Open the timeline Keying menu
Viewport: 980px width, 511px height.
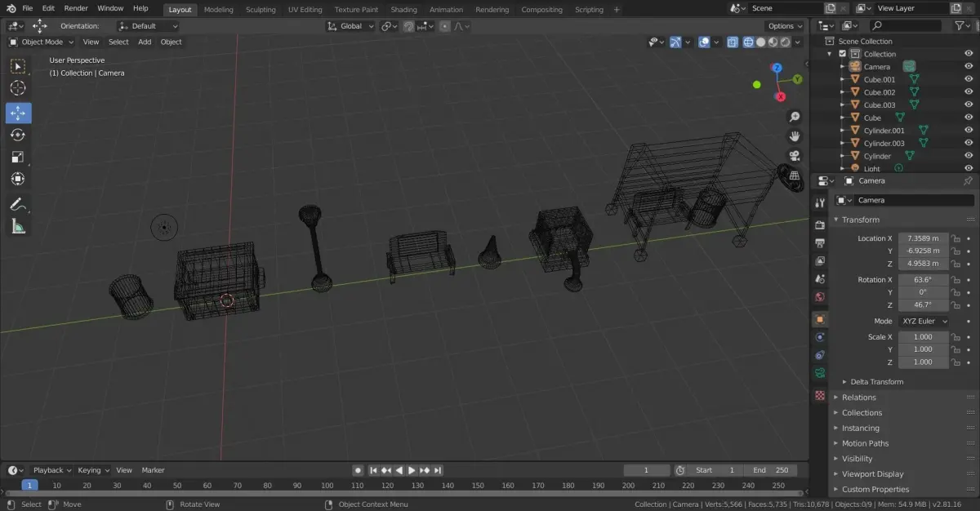(93, 470)
